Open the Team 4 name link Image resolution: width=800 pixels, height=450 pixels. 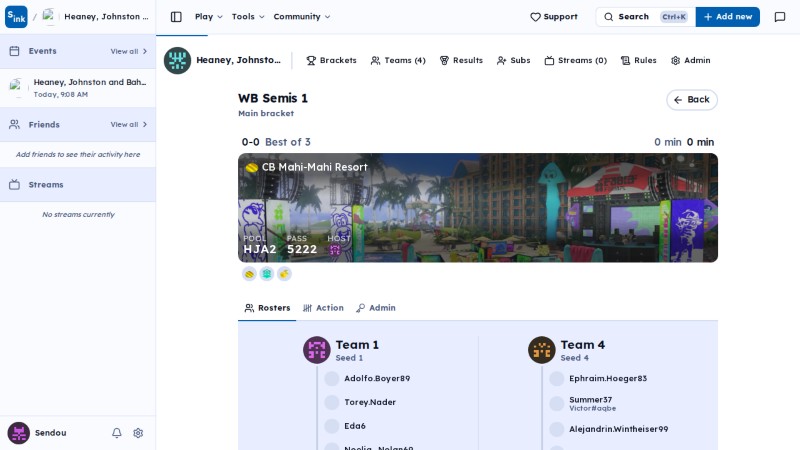(583, 345)
